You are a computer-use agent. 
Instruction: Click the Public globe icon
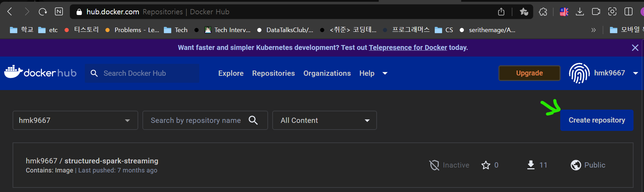[576, 165]
